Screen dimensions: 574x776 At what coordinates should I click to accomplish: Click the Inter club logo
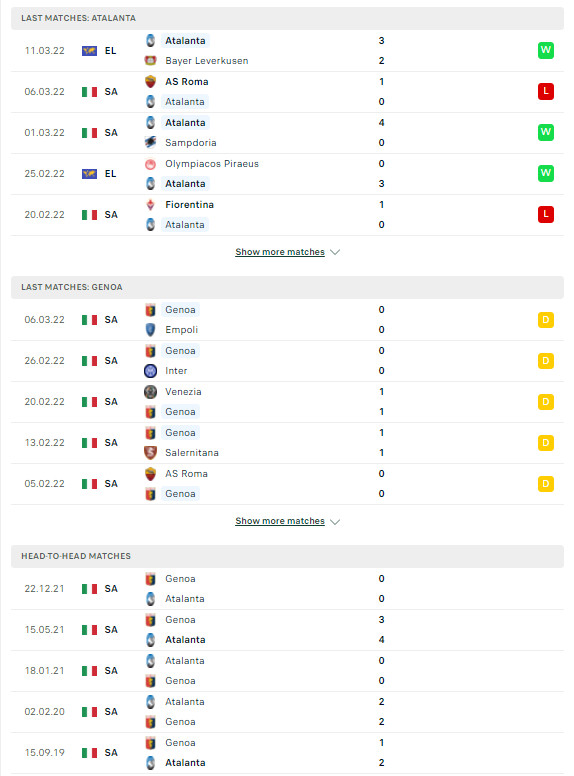point(150,371)
